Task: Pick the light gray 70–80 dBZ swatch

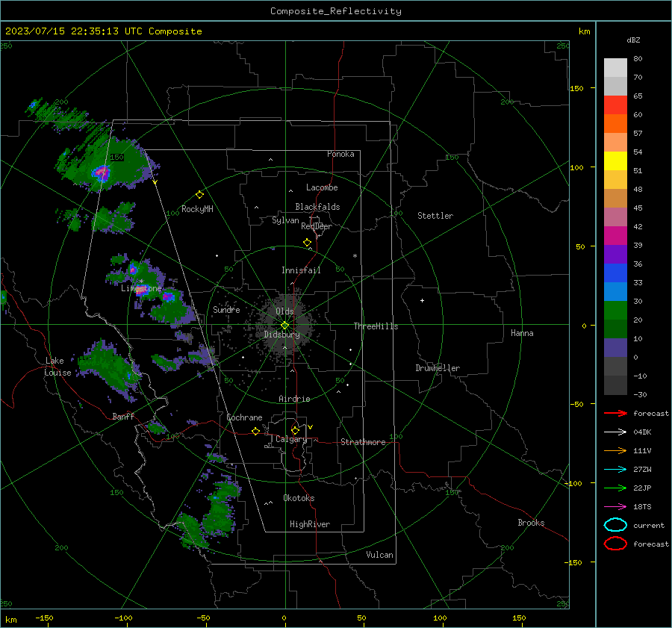Action: coord(615,68)
